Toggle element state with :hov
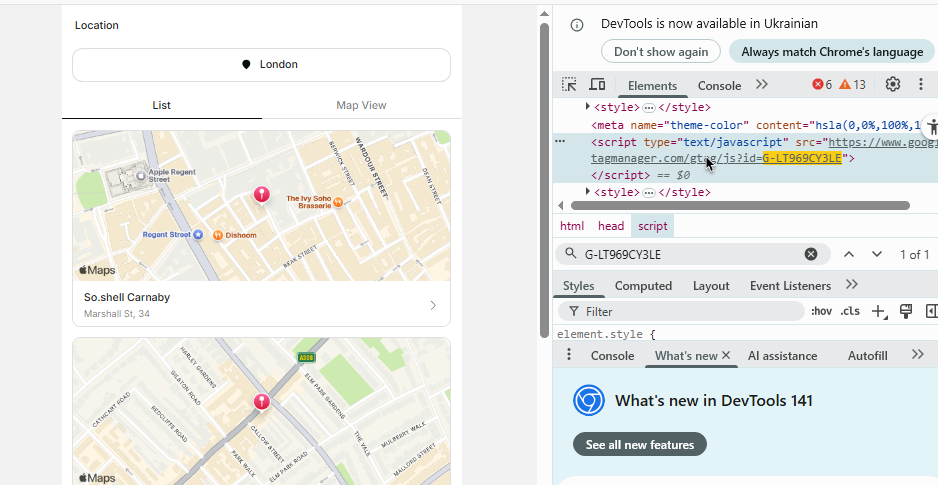The height and width of the screenshot is (485, 938). click(821, 312)
